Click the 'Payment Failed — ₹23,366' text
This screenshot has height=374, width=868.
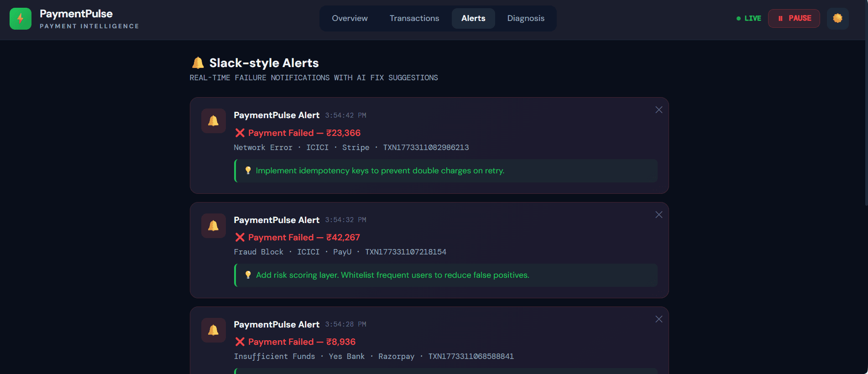point(304,133)
